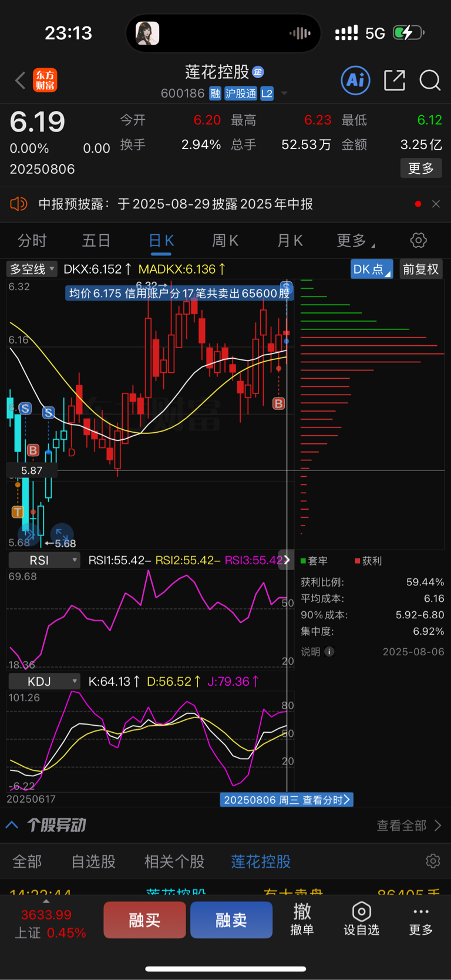Image resolution: width=451 pixels, height=980 pixels.
Task: Open 更多 quote details button
Action: coord(421,169)
